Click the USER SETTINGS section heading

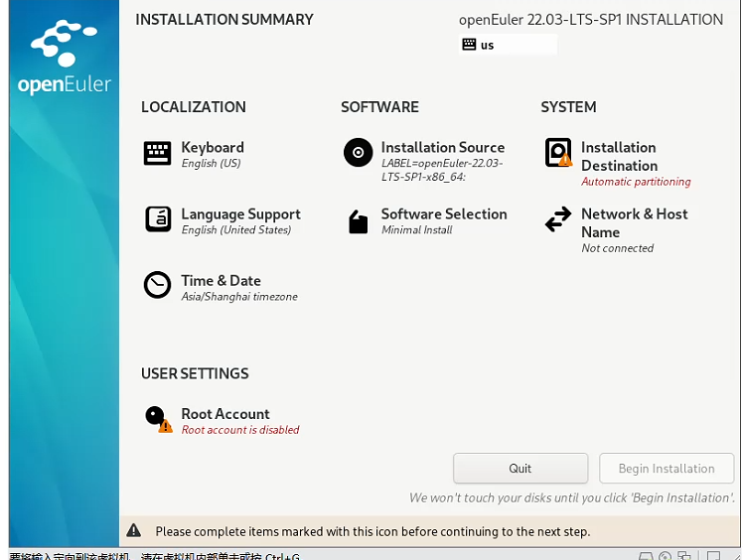click(x=195, y=373)
